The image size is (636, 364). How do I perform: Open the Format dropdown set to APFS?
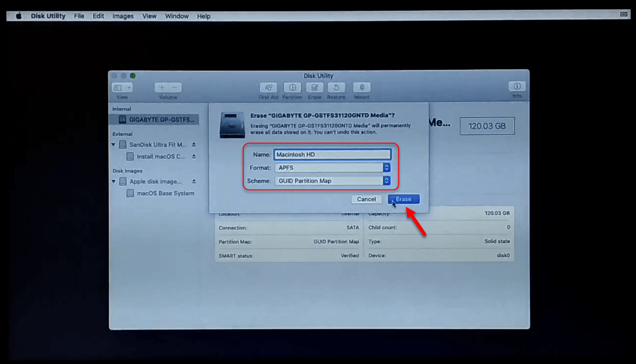click(x=332, y=168)
